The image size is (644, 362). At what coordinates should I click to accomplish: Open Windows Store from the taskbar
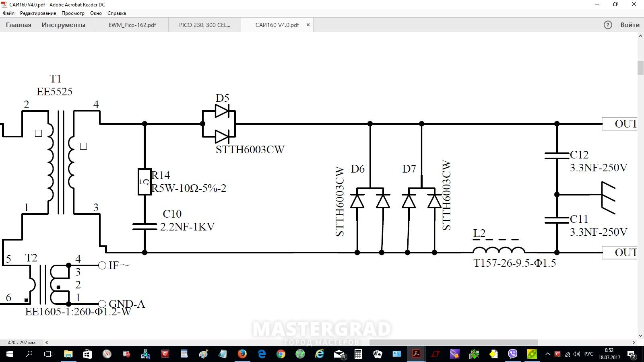point(87,354)
